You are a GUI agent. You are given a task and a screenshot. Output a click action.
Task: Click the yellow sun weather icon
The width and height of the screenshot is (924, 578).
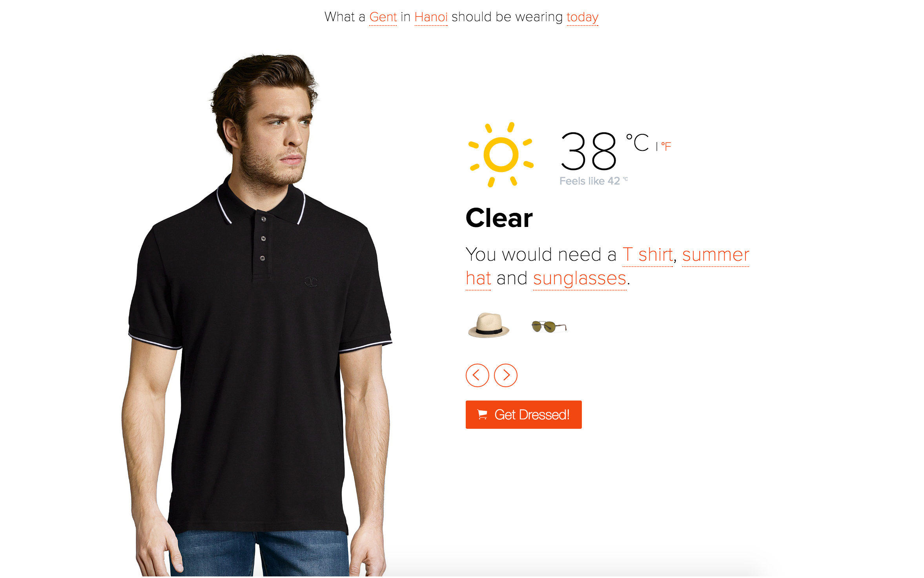[501, 155]
